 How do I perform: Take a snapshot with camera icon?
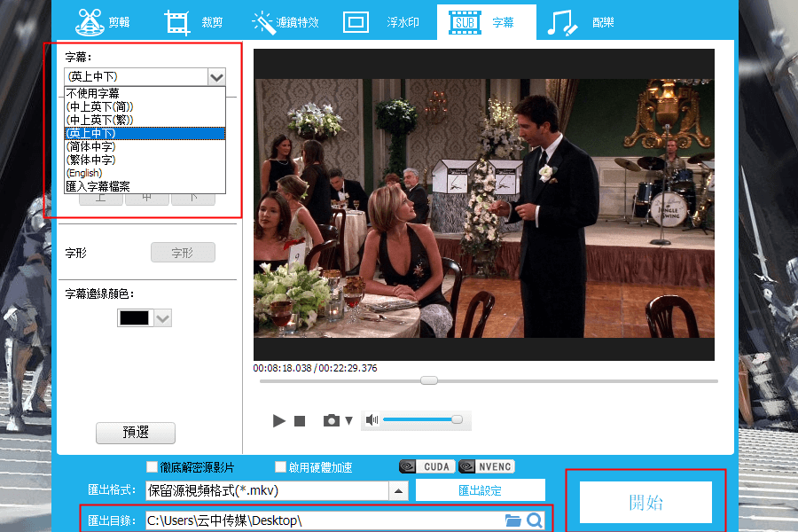click(332, 420)
